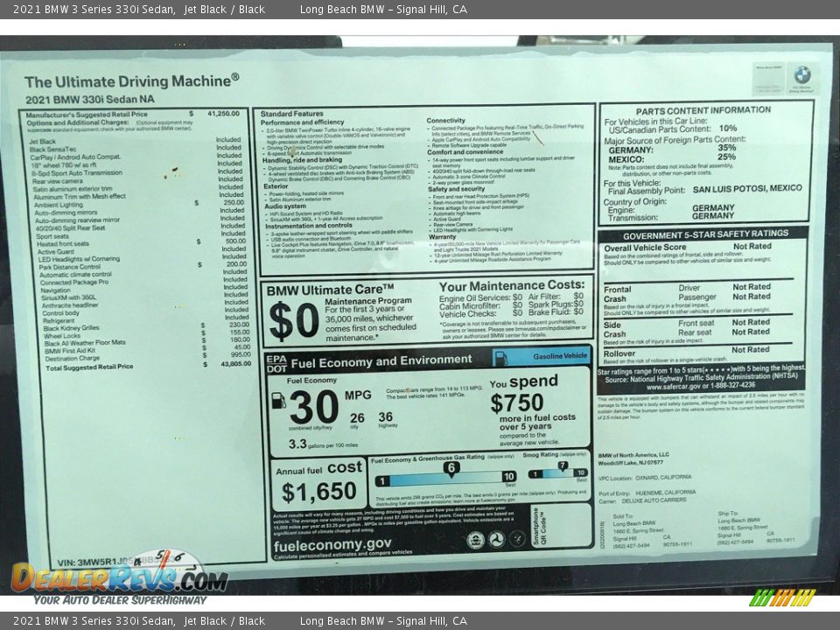Click the agency seals beside fueleconomy.gov

(495, 539)
